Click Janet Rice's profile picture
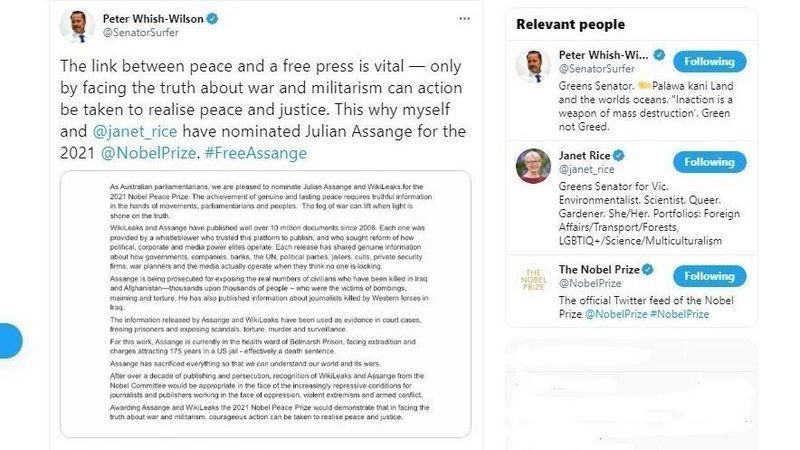Screen dimensions: 800x450 [533, 165]
